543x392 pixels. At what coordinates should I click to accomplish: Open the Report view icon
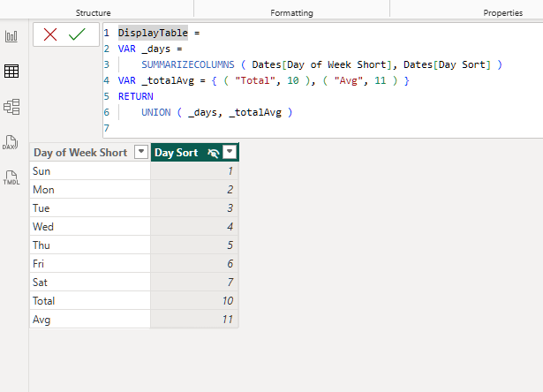click(x=11, y=36)
